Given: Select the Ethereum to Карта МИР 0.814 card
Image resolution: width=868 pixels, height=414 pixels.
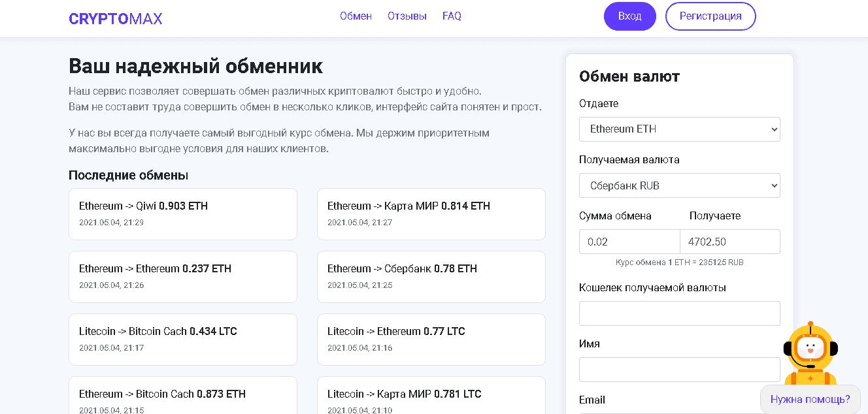Looking at the screenshot, I should [431, 214].
